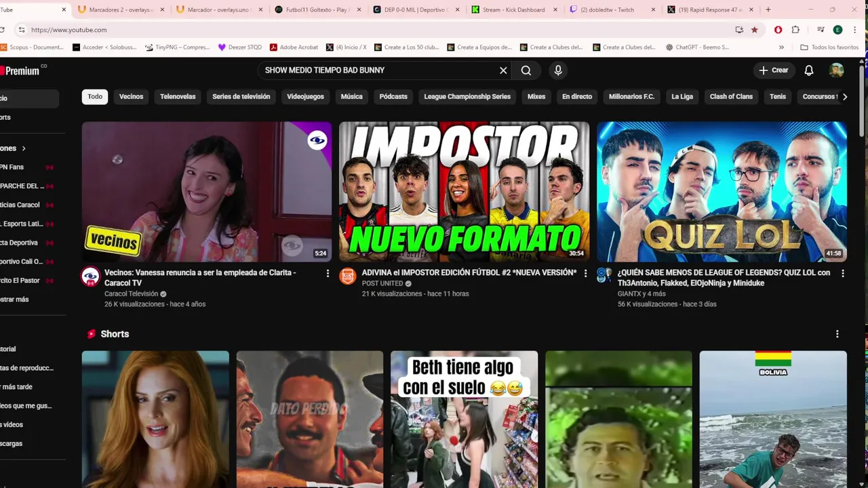
Task: Expand the subscriptions section chevron
Action: pyautogui.click(x=24, y=148)
